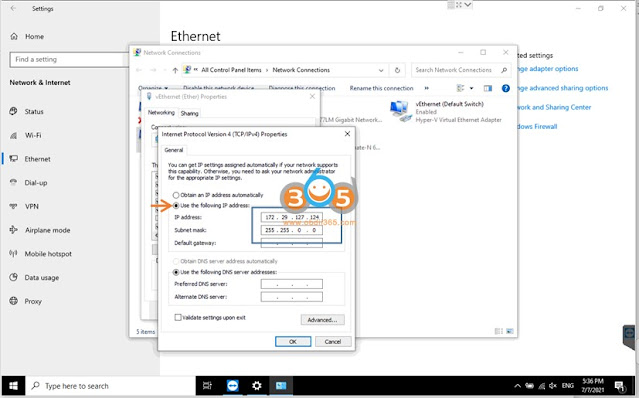This screenshot has height=398, width=639.
Task: Click All Control Panel Items breadcrumb
Action: (231, 70)
